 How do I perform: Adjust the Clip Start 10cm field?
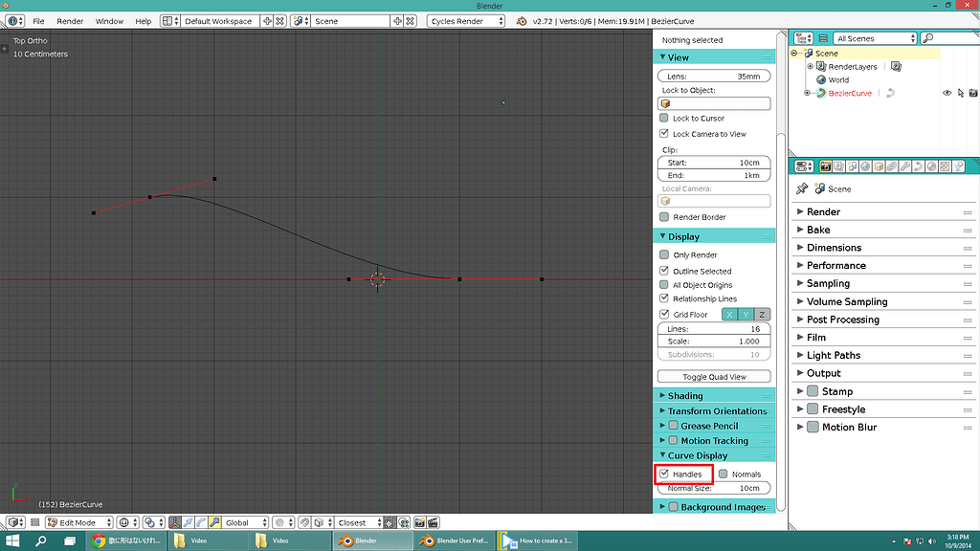click(x=714, y=163)
